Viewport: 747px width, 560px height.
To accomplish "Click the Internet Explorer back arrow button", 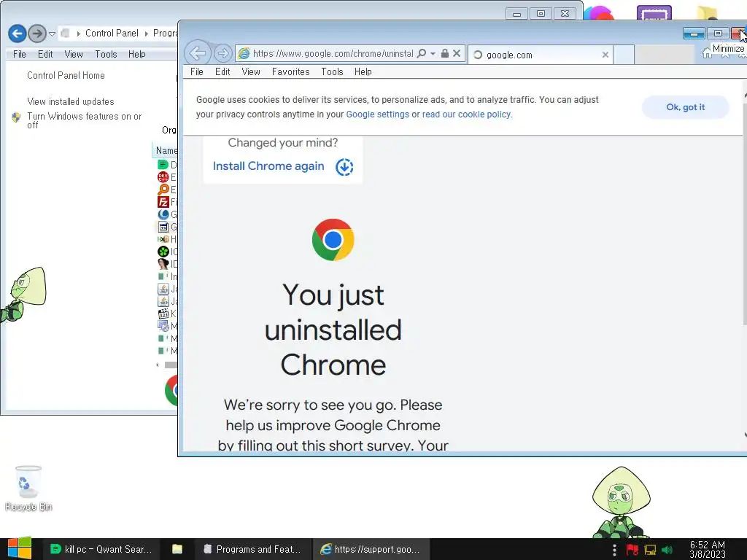I will pos(198,52).
